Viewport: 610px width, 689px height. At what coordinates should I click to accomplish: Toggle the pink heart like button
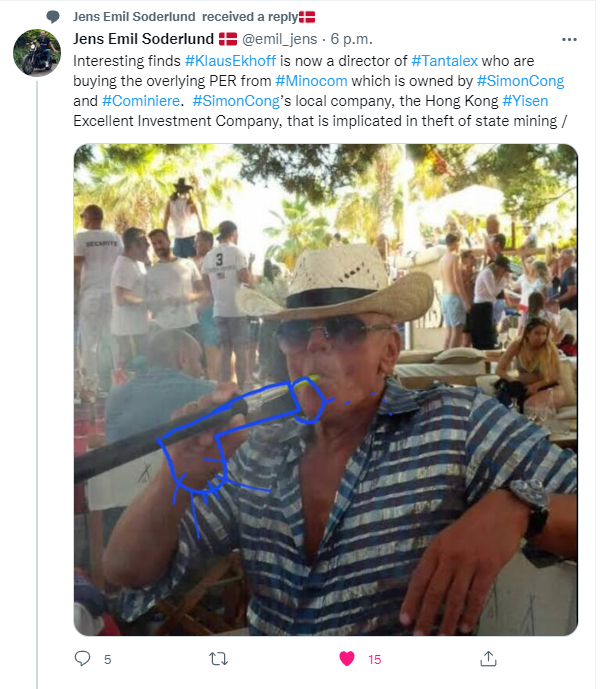[347, 659]
